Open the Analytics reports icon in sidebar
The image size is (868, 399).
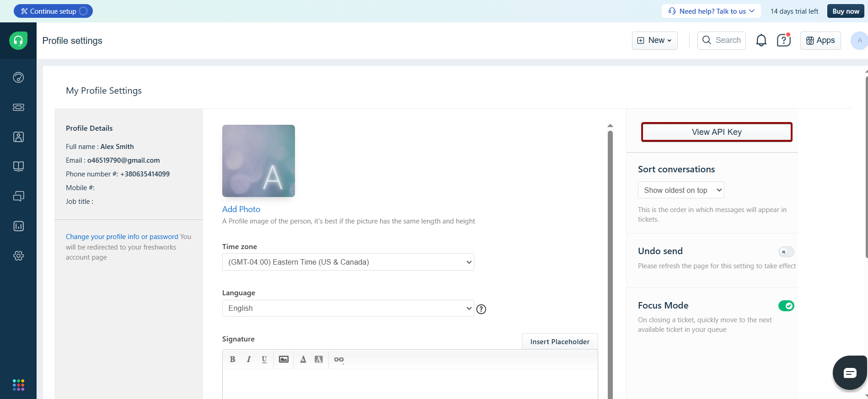tap(18, 226)
